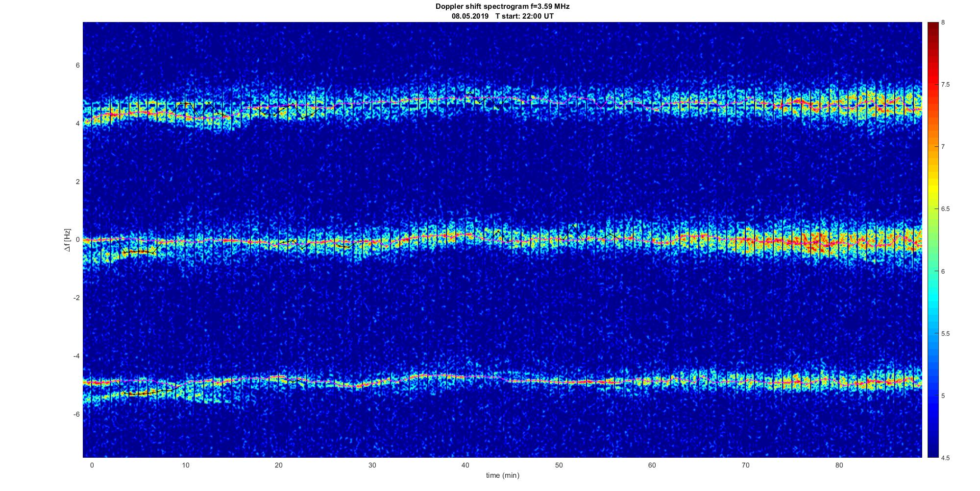Click the x-axis label 'time (min)'
The image size is (980, 491).
pyautogui.click(x=502, y=475)
